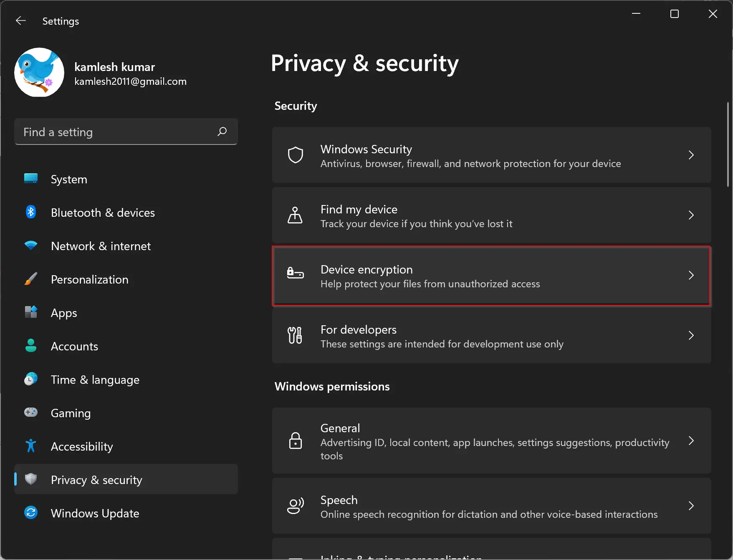Click the Find my device icon
The height and width of the screenshot is (560, 733).
pos(295,215)
